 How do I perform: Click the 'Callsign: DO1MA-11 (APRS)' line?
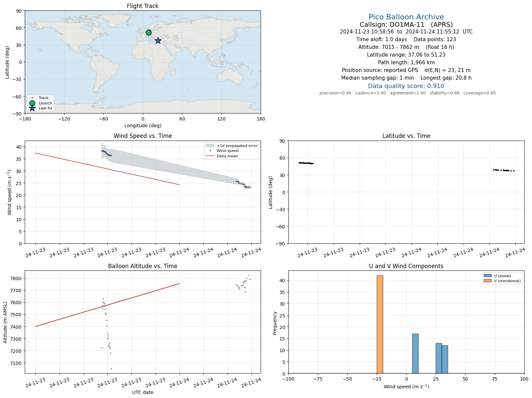406,24
